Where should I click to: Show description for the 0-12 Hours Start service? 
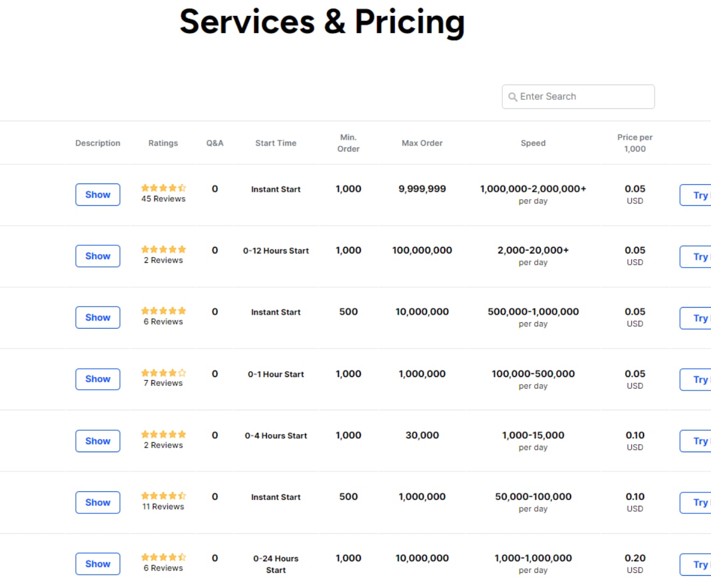[x=98, y=256]
